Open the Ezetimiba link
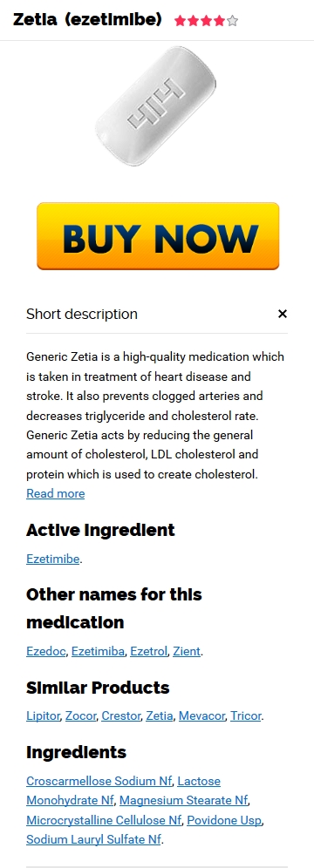The height and width of the screenshot is (868, 314). [98, 651]
